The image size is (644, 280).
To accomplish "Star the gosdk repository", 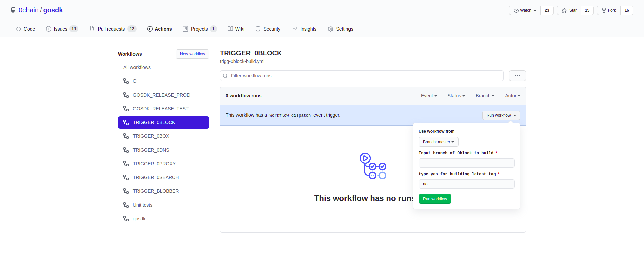I will pyautogui.click(x=569, y=10).
